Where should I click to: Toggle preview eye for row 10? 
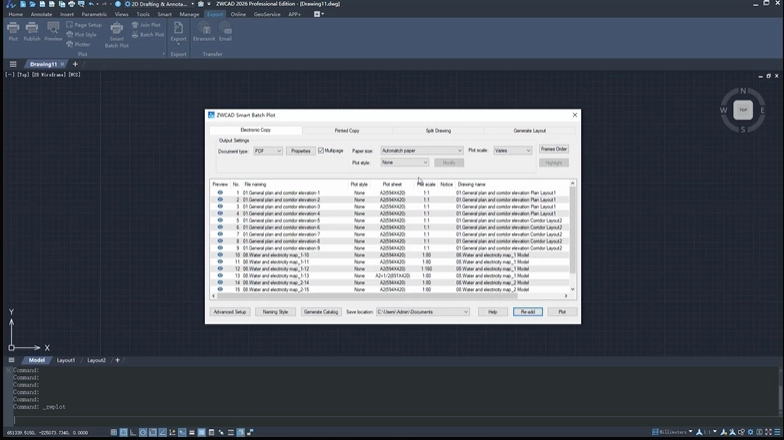[220, 254]
